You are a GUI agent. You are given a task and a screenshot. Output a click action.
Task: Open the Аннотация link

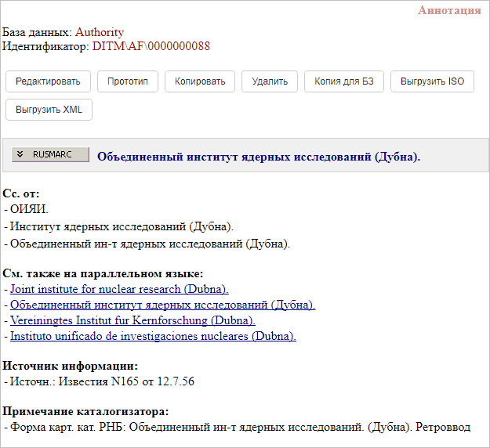(x=449, y=10)
